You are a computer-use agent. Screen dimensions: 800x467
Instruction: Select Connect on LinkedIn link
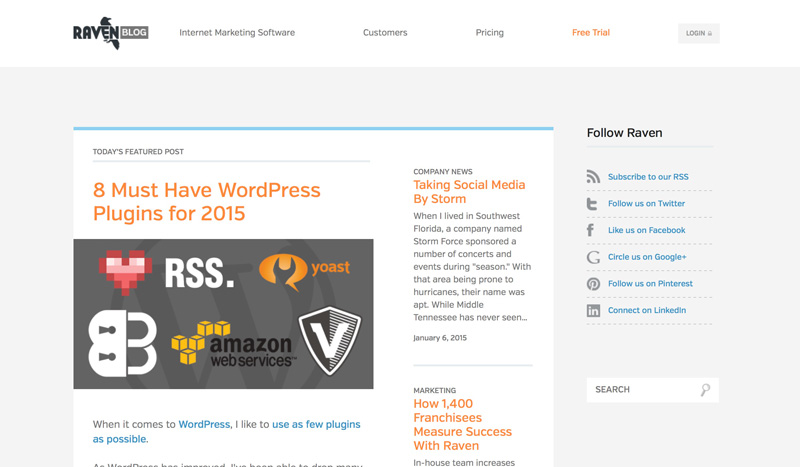click(647, 310)
